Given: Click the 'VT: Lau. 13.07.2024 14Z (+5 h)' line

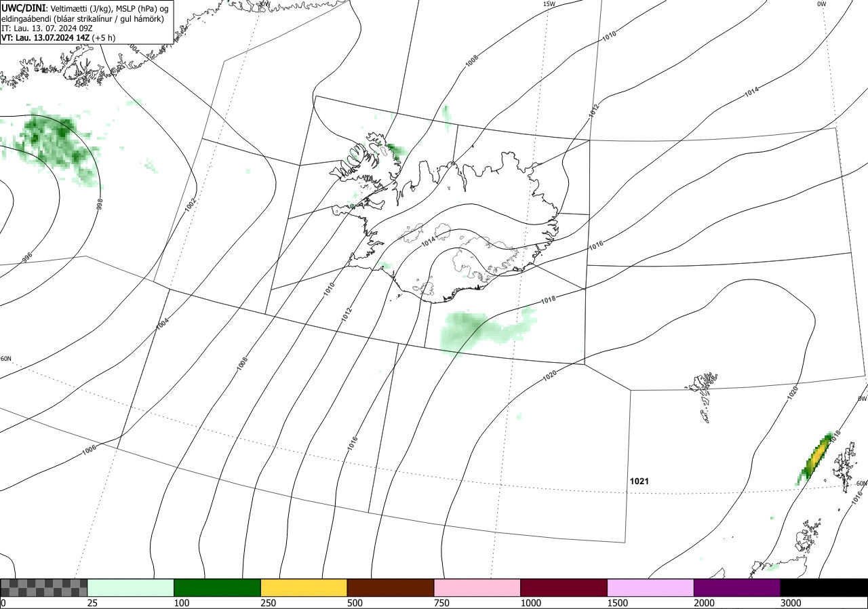Looking at the screenshot, I should click(57, 38).
